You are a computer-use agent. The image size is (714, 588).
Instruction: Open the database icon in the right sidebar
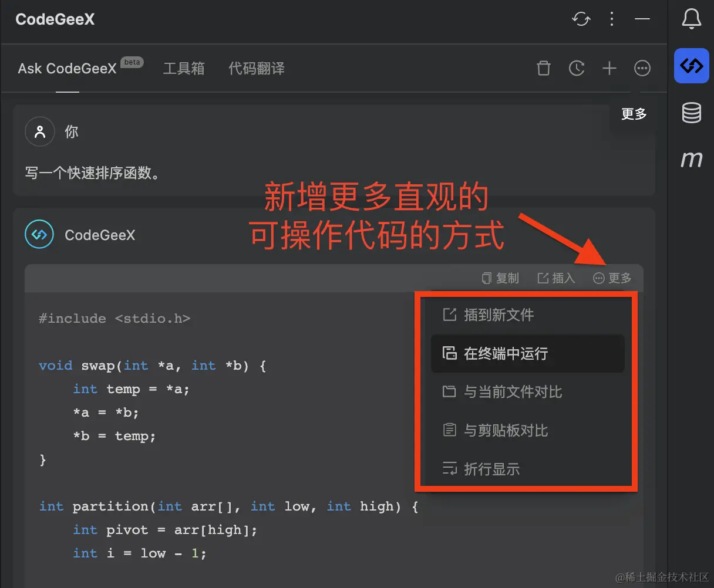691,113
